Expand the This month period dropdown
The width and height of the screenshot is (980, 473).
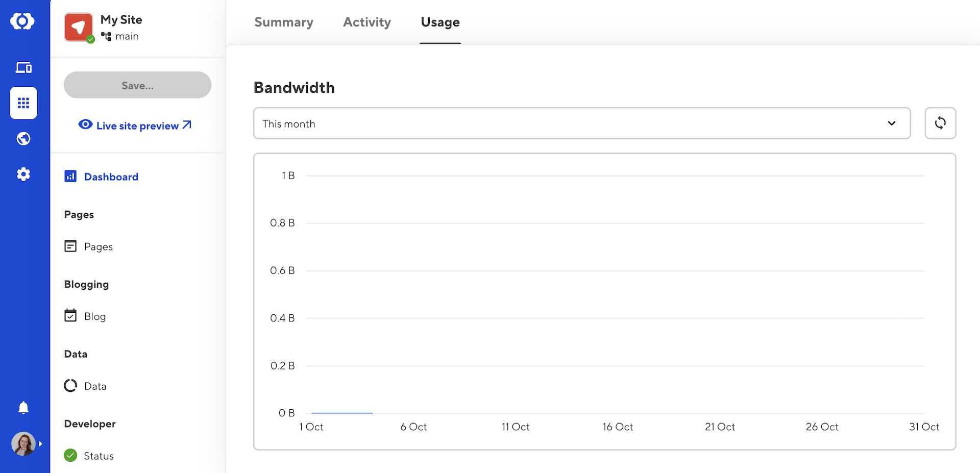(x=582, y=123)
